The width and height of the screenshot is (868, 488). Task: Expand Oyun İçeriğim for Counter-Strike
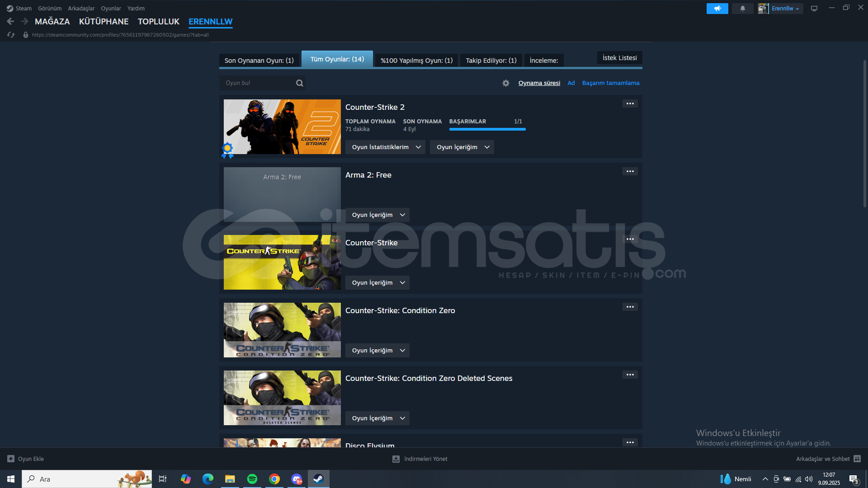[x=377, y=283]
